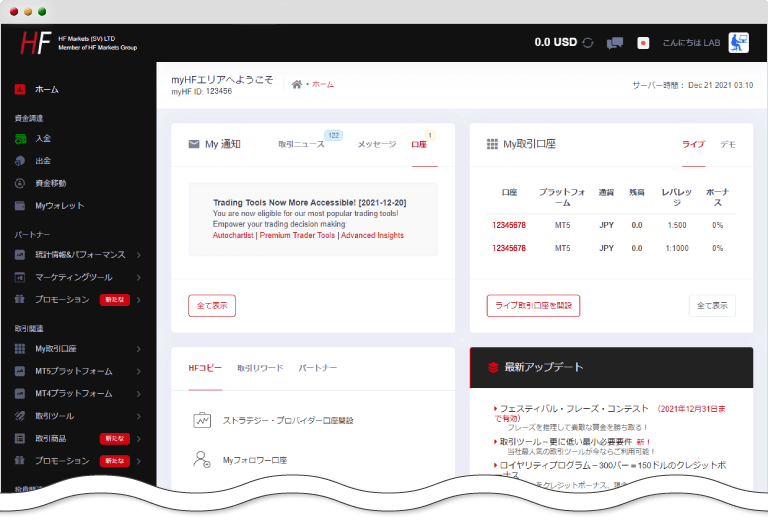
Task: Click the HF Markets logo
Action: [36, 43]
